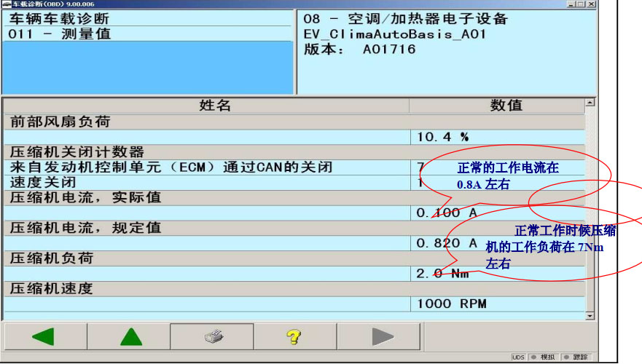Select the 来自发动机控制单元（ECM）通过CAN的关闭 row
642x364 pixels.
pos(294,167)
